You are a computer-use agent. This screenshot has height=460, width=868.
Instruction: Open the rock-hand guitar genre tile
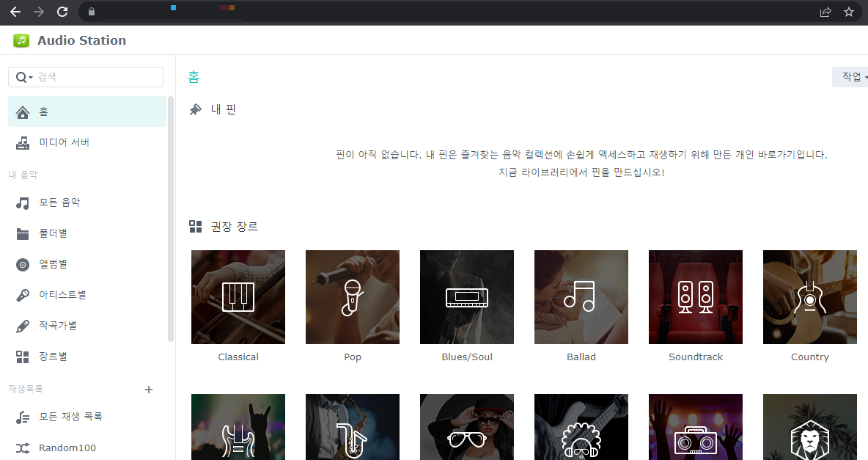(x=238, y=427)
